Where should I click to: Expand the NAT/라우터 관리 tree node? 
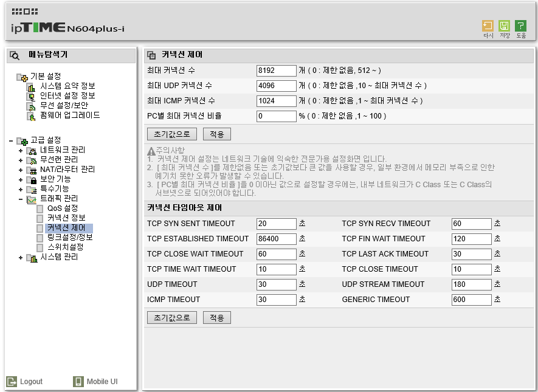point(21,170)
